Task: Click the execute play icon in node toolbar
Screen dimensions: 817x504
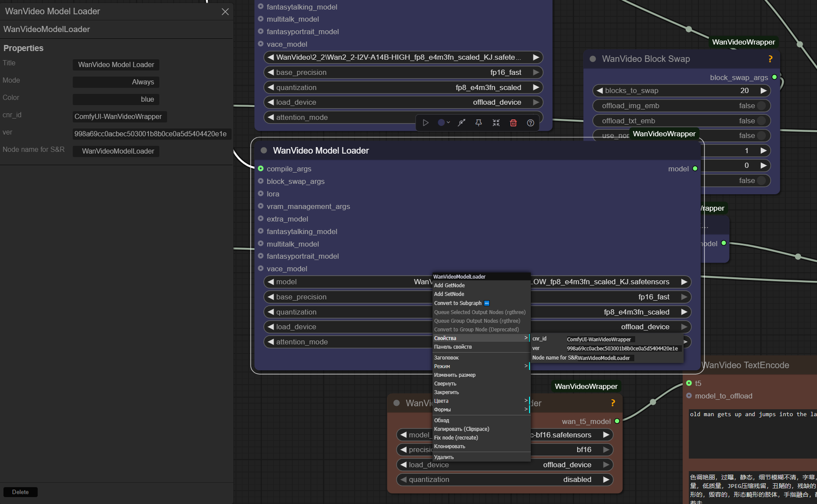Action: click(x=426, y=123)
